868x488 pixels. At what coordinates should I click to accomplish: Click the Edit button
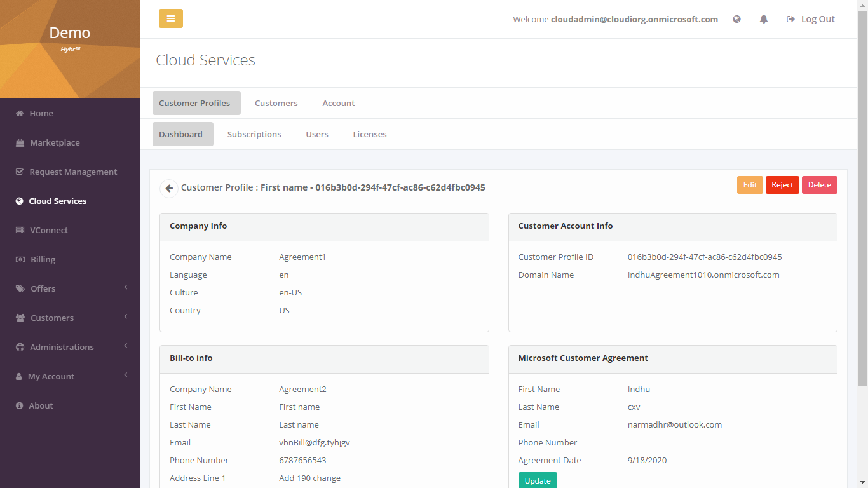[750, 185]
